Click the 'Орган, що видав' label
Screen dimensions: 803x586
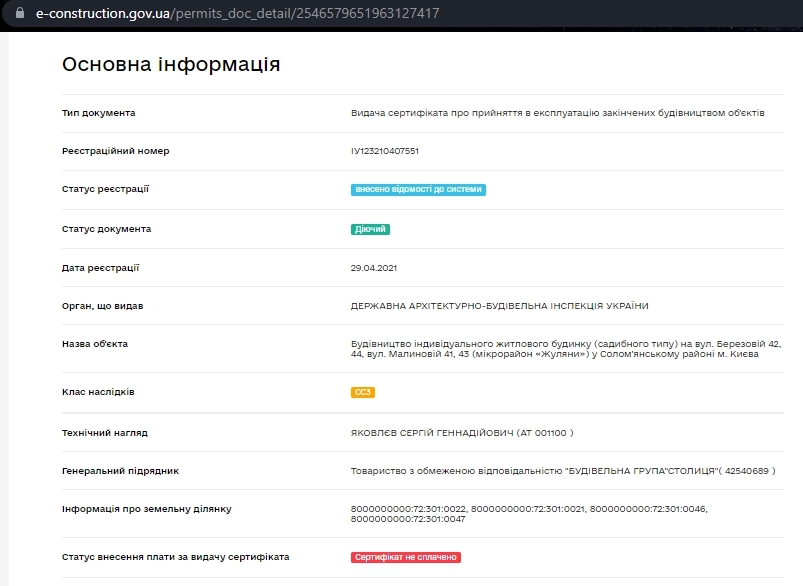(x=102, y=306)
